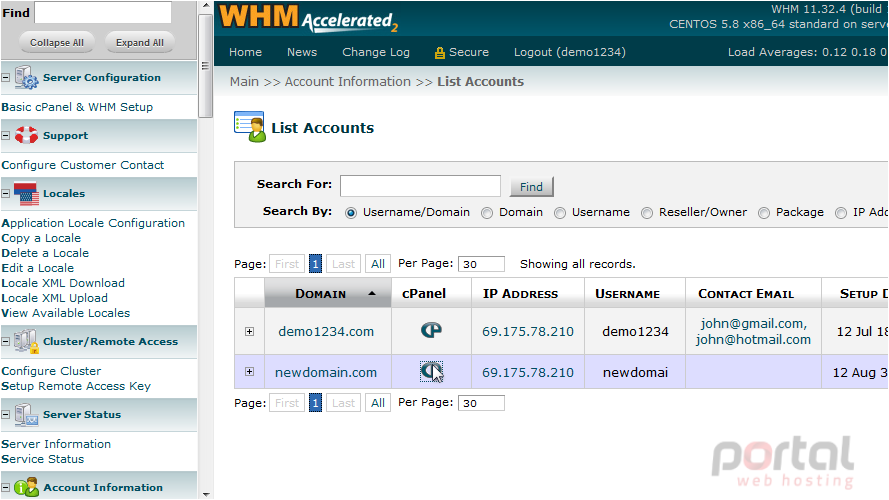Open the Home menu item
Image resolution: width=889 pixels, height=500 pixels.
[x=245, y=52]
